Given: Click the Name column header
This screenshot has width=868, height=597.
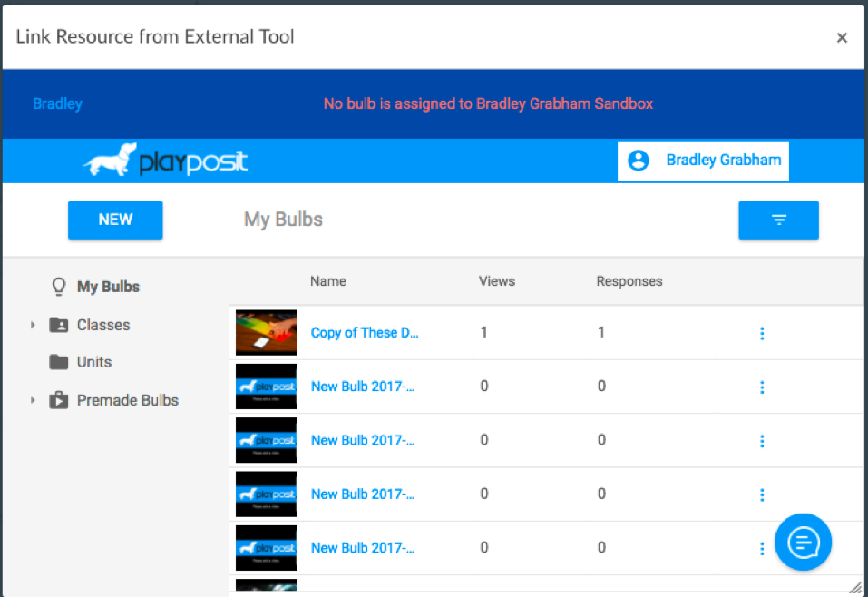Looking at the screenshot, I should 327,281.
